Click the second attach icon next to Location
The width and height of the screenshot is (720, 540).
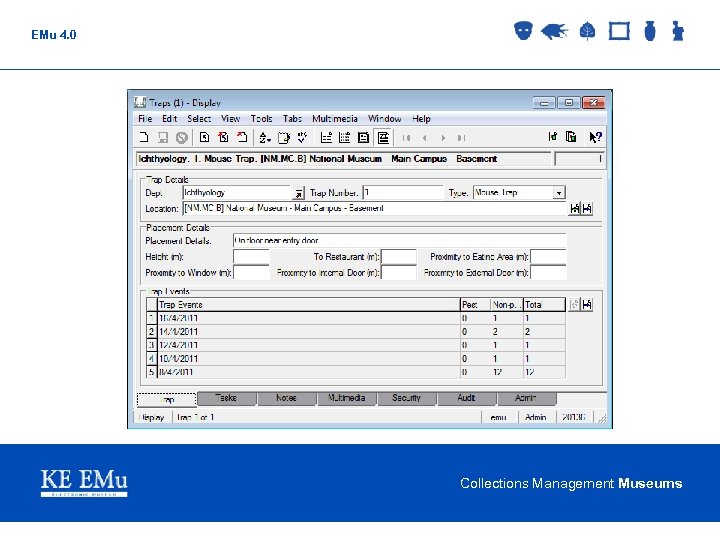[587, 208]
